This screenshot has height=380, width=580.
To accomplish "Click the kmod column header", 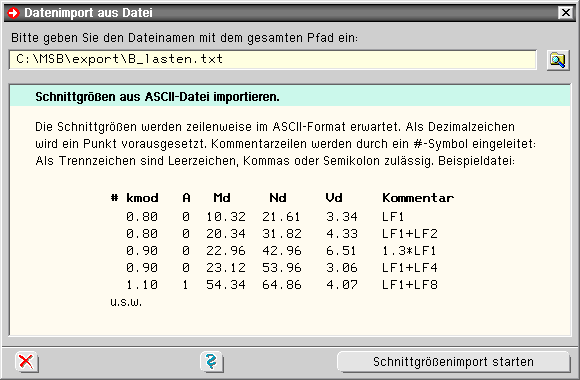I will coord(142,198).
